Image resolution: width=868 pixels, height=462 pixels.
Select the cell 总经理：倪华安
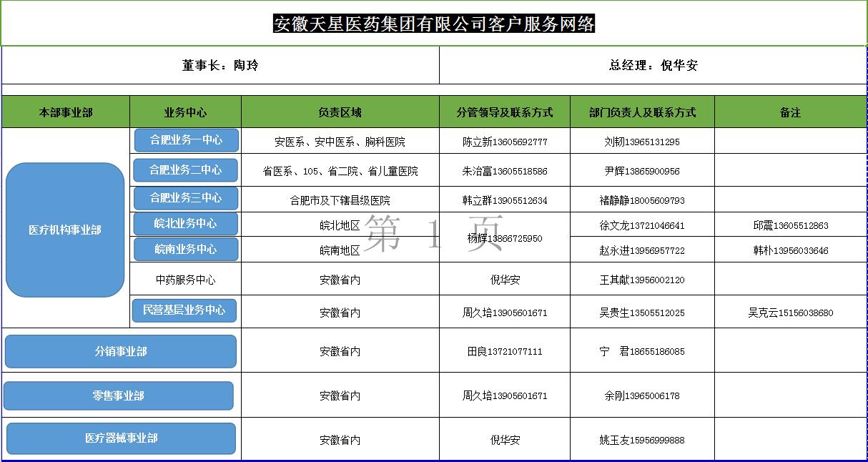tap(653, 65)
